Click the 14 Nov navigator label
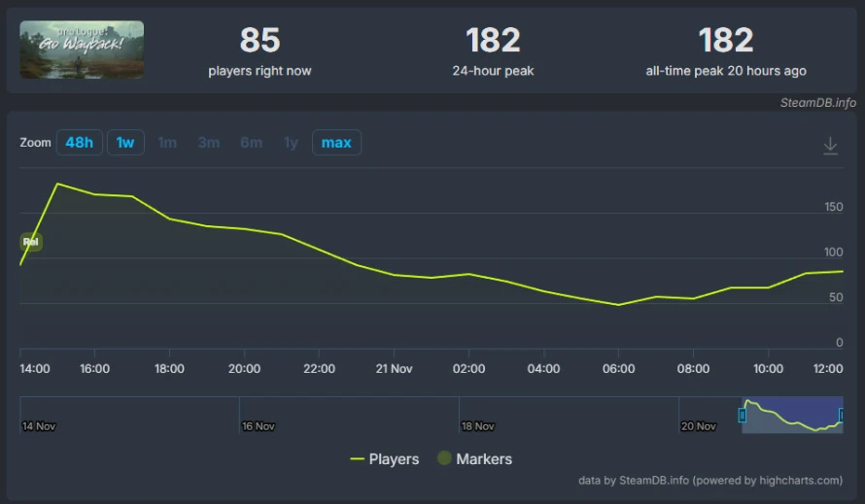Image resolution: width=865 pixels, height=504 pixels. (x=39, y=426)
